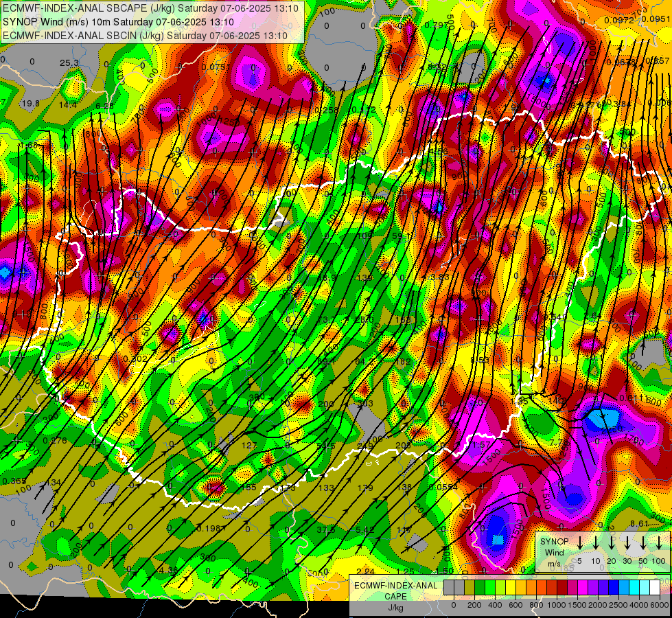This screenshot has height=618, width=672.
Task: Select the yellow CAPE legend swatch
Action: coord(511,587)
